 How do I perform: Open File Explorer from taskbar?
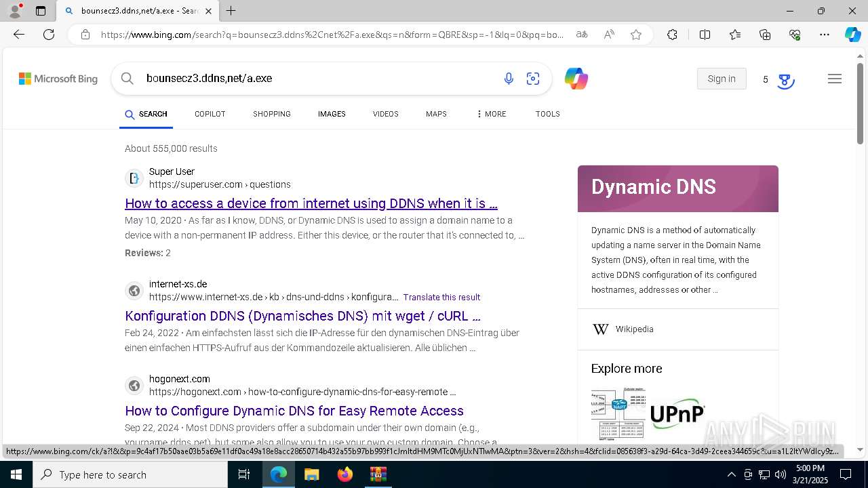tap(311, 474)
